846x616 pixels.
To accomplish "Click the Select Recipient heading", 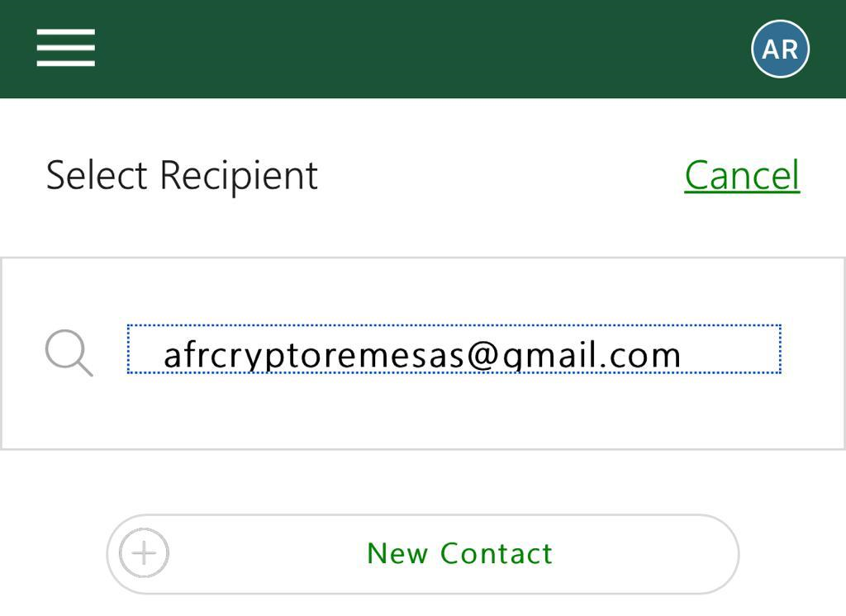I will pos(182,175).
